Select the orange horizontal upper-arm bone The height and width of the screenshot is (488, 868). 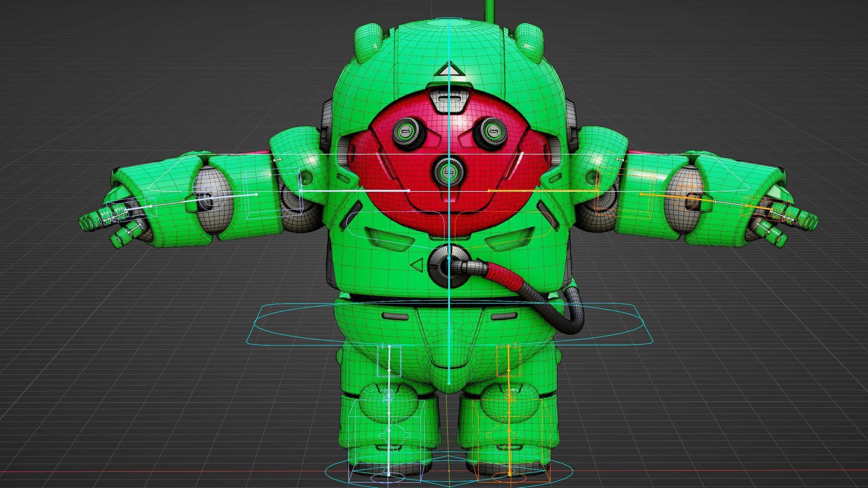(543, 191)
